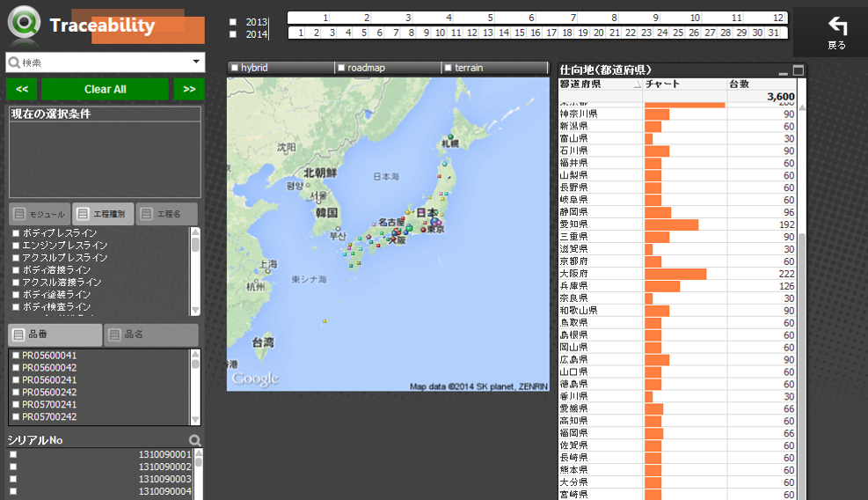Screen dimensions: 868x500
Task: Click the 検索 input field
Action: point(106,62)
